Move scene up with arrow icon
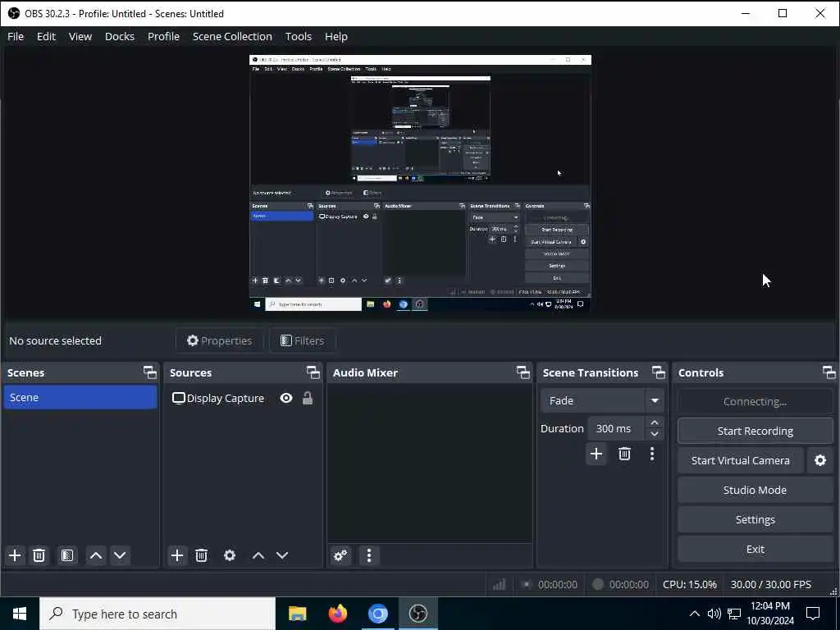Image resolution: width=840 pixels, height=630 pixels. (96, 555)
